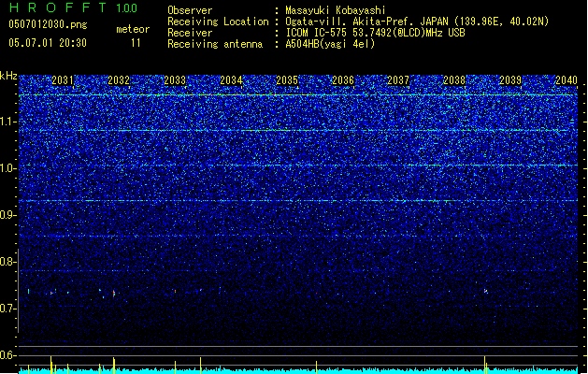Click the 0.8 frequency axis label
Screen dimensions: 588x374
tap(7, 262)
